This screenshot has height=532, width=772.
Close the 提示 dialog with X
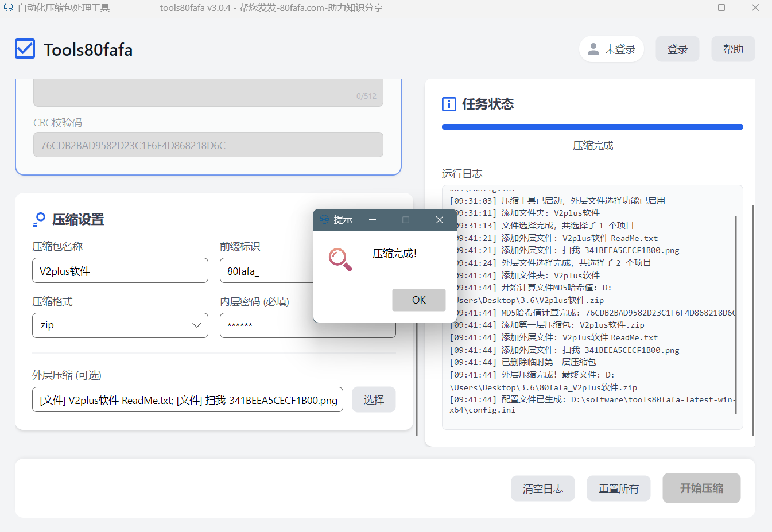[440, 220]
